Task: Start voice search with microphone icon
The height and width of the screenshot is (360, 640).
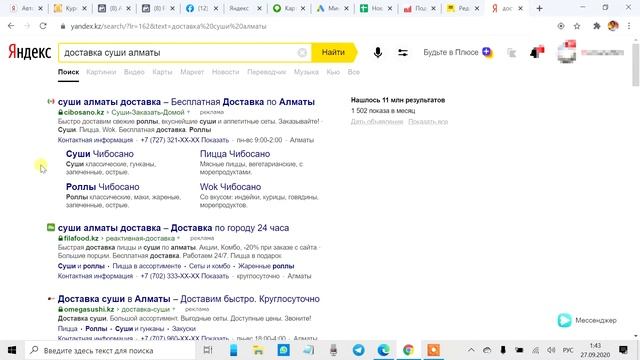Action: (x=378, y=52)
